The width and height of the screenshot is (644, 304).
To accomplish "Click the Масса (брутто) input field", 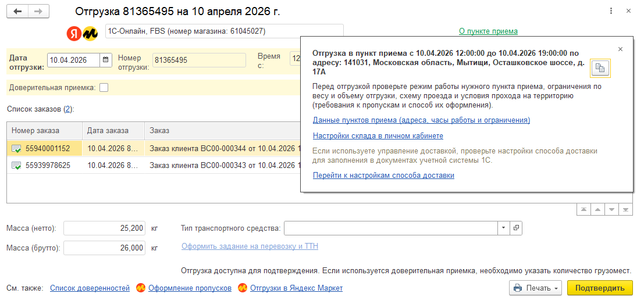I will (x=104, y=248).
